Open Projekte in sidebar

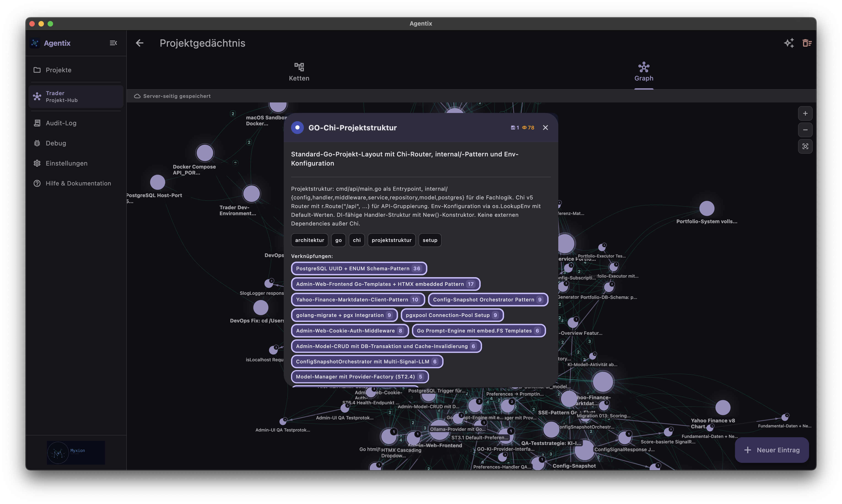76,70
